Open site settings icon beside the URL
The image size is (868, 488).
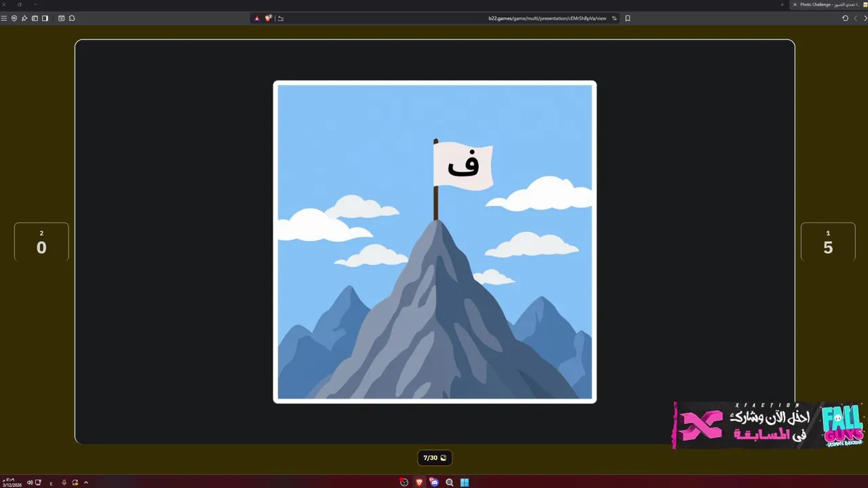614,18
